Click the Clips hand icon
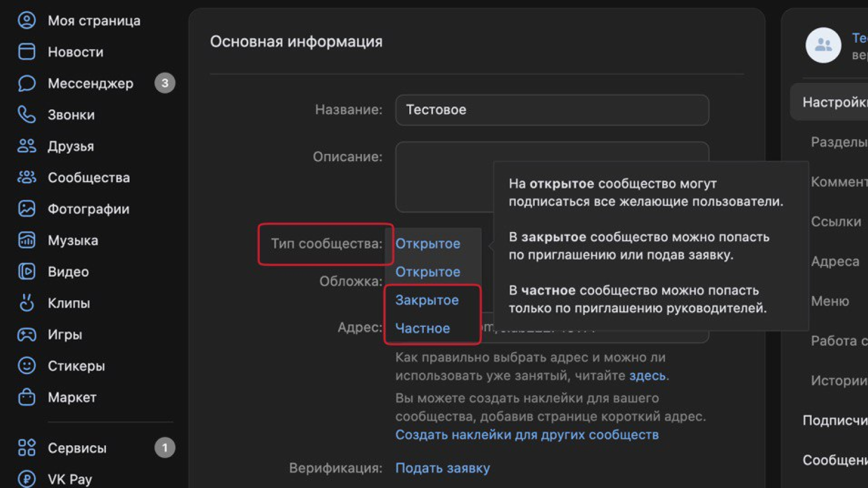Viewport: 868px width, 488px height. 26,303
